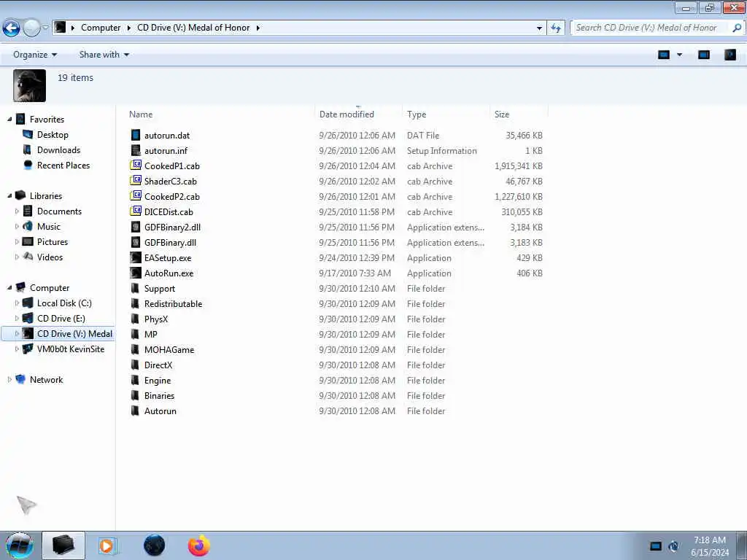Open Windows Media Player taskbar icon
Screen dimensions: 747x560
107,545
